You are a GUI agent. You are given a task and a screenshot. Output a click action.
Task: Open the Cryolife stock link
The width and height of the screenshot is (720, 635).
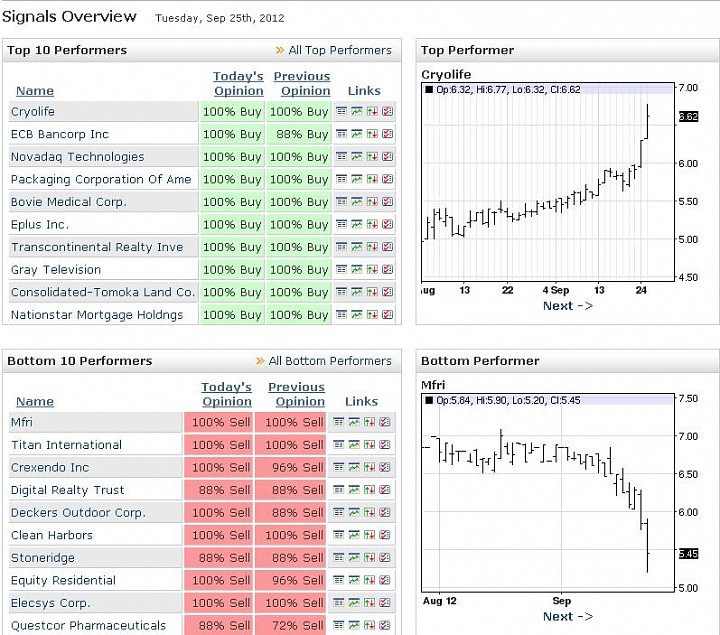[33, 112]
